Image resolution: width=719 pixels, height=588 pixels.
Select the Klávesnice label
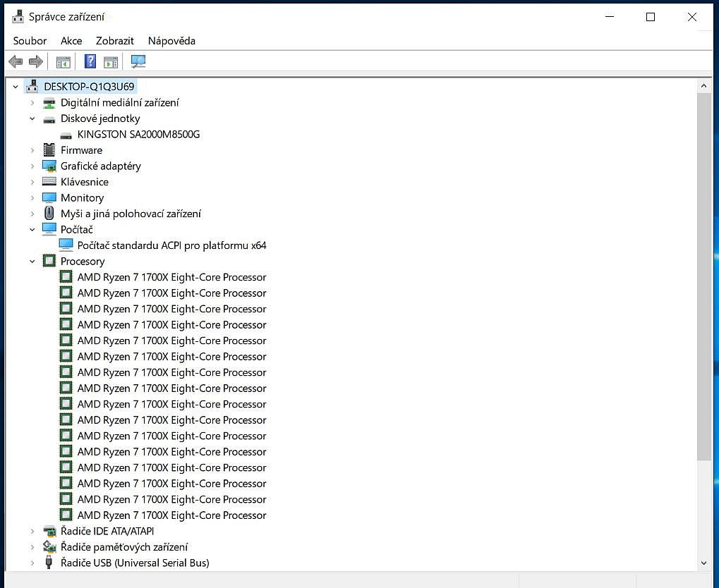(85, 182)
